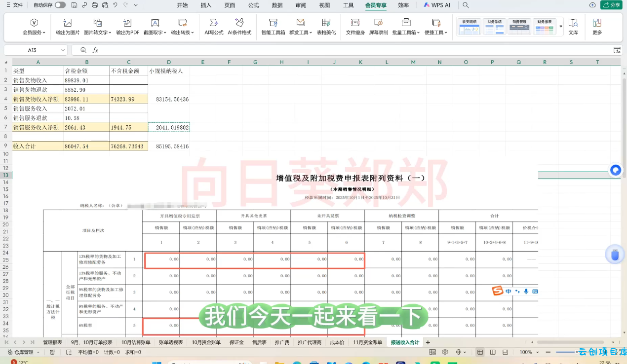Switch to the 数据 ribbon tab

point(277,5)
